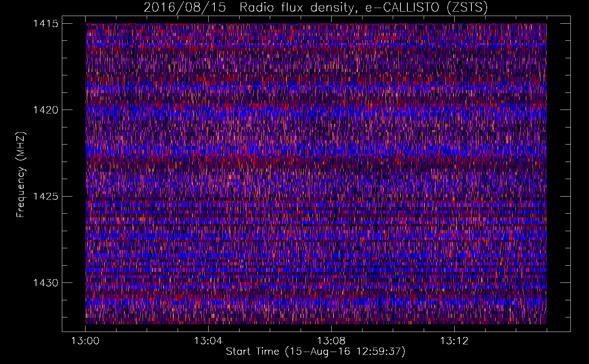Click the '1430' frequency axis label
589x364 pixels.
[x=46, y=283]
